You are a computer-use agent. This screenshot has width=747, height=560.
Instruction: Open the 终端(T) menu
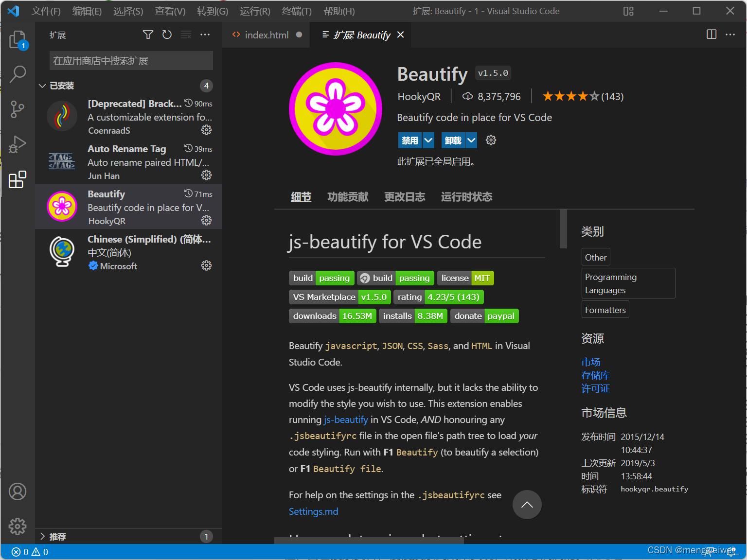297,11
